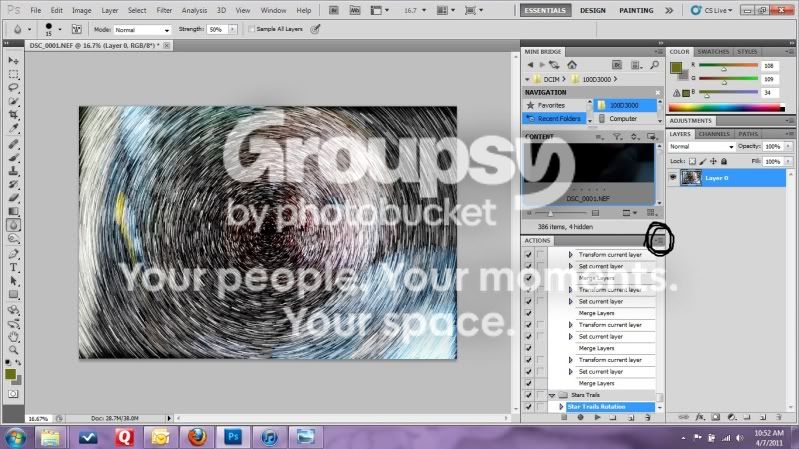Go to Mini Bridge home
The height and width of the screenshot is (449, 799).
click(x=572, y=65)
